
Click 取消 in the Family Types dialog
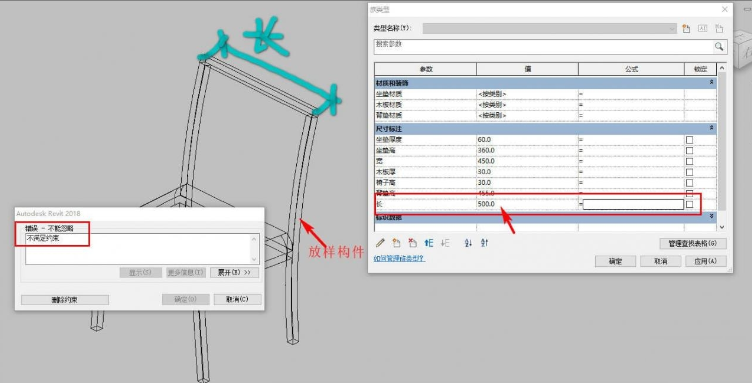click(x=660, y=261)
